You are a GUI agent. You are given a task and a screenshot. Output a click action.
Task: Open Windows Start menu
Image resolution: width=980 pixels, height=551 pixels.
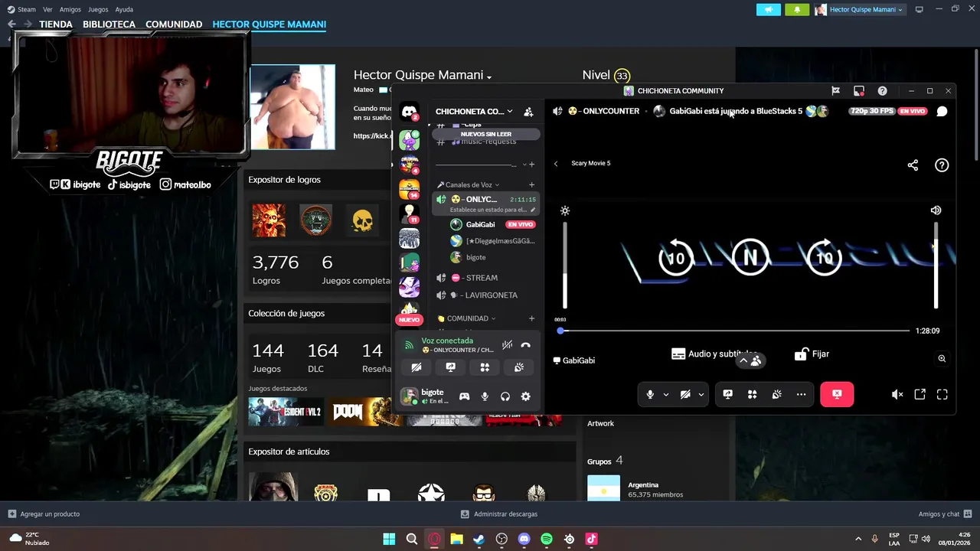[389, 539]
